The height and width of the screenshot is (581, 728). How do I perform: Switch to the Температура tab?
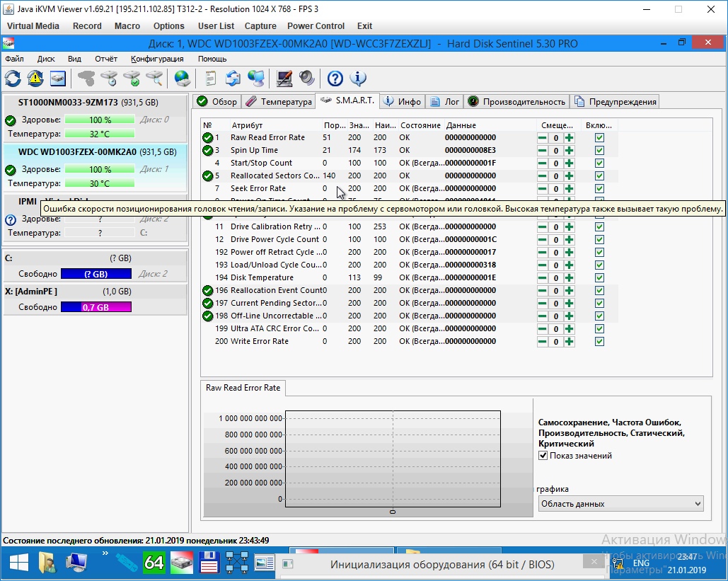[x=279, y=102]
